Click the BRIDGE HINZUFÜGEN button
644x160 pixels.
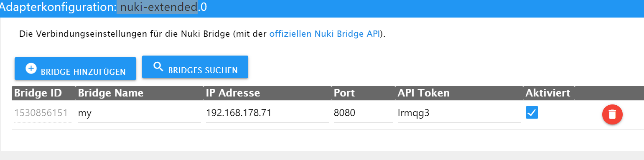click(x=75, y=69)
